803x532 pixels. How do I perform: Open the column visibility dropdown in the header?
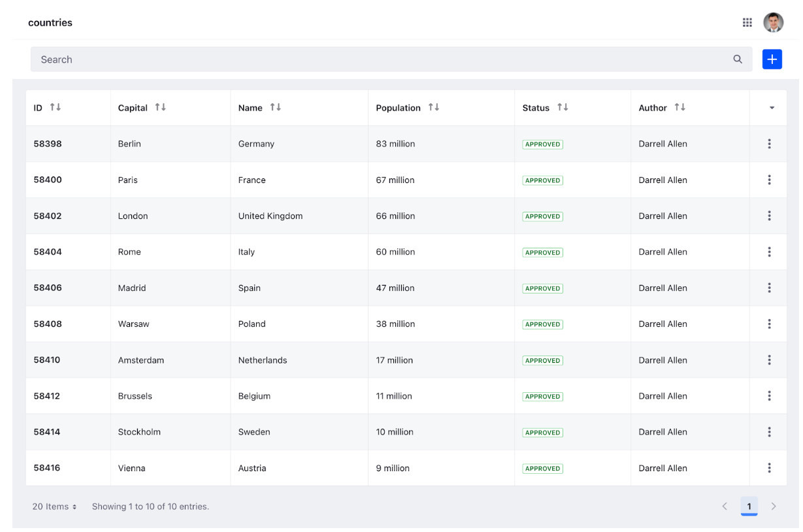(771, 108)
